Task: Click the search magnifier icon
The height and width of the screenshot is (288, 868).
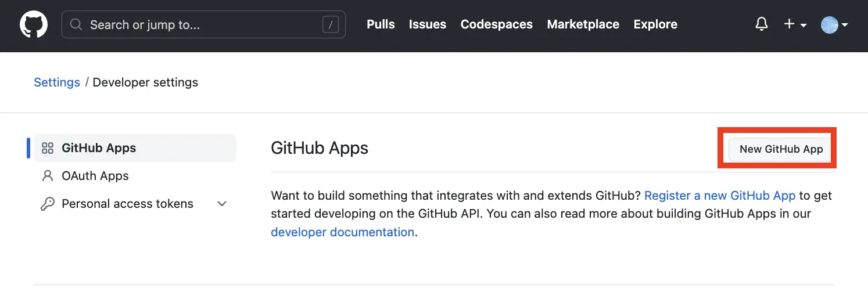Action: 76,25
